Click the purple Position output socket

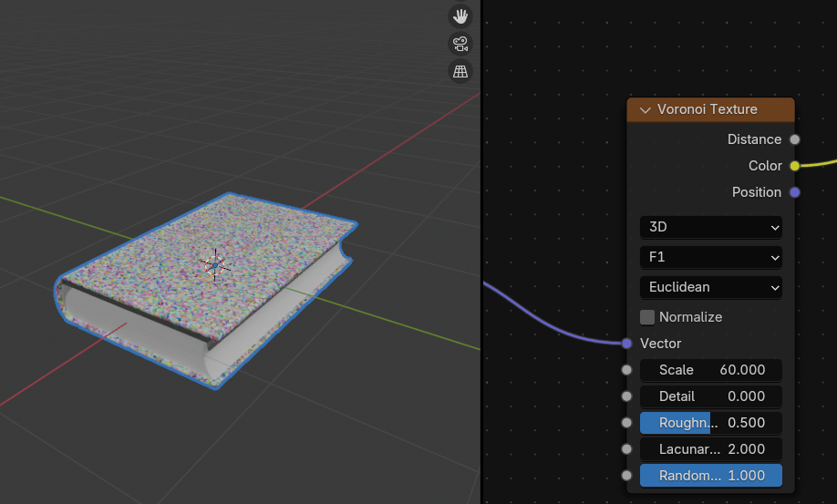[x=794, y=192]
